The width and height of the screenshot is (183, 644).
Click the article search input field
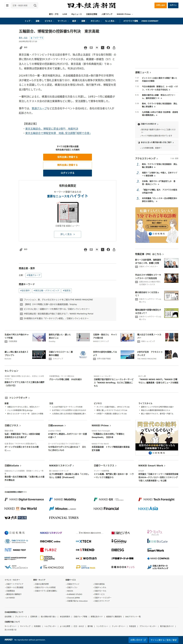click(22, 5)
